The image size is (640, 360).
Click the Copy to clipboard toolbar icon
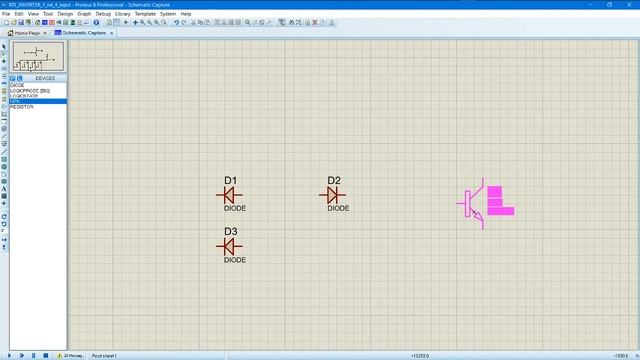200,22
